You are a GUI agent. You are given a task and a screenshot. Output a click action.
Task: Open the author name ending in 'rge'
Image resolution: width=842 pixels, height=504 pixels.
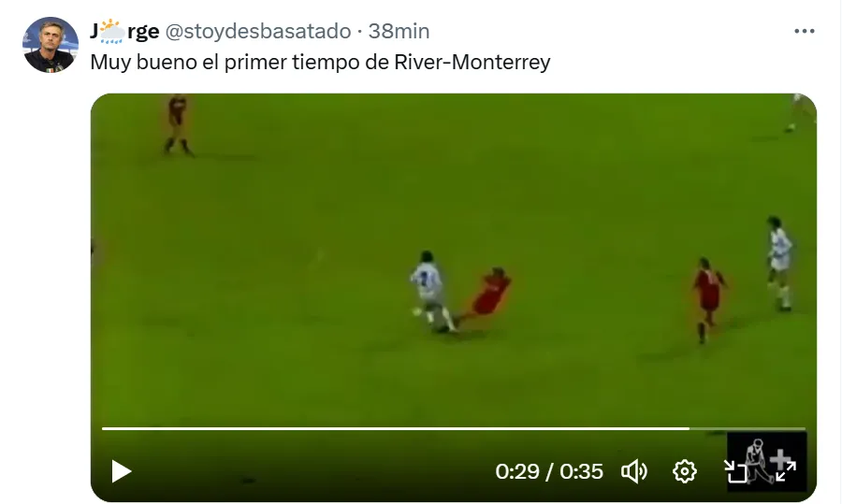point(124,31)
